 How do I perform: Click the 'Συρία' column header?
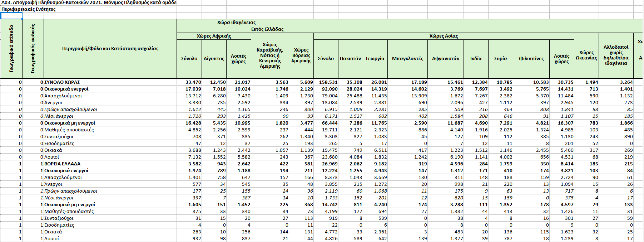(501, 59)
